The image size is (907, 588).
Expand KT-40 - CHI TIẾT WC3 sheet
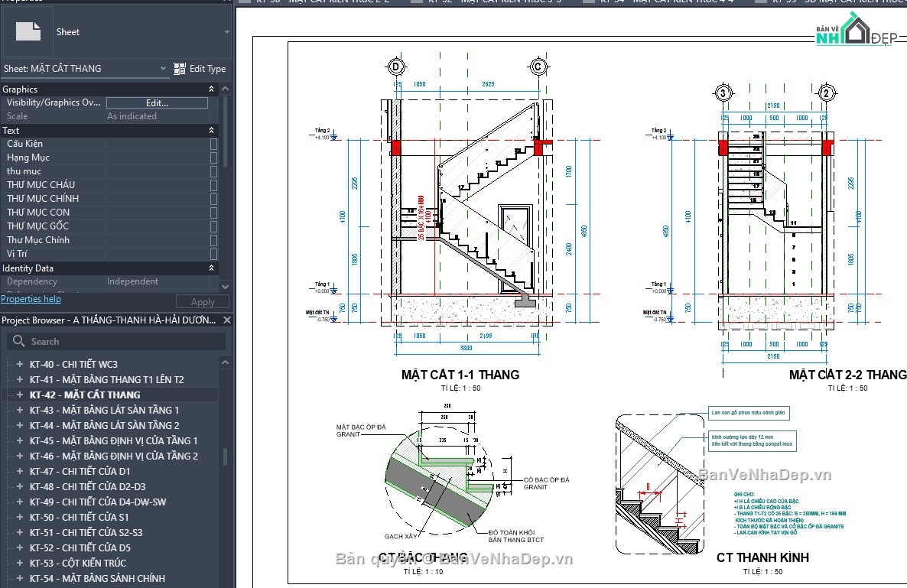[20, 364]
